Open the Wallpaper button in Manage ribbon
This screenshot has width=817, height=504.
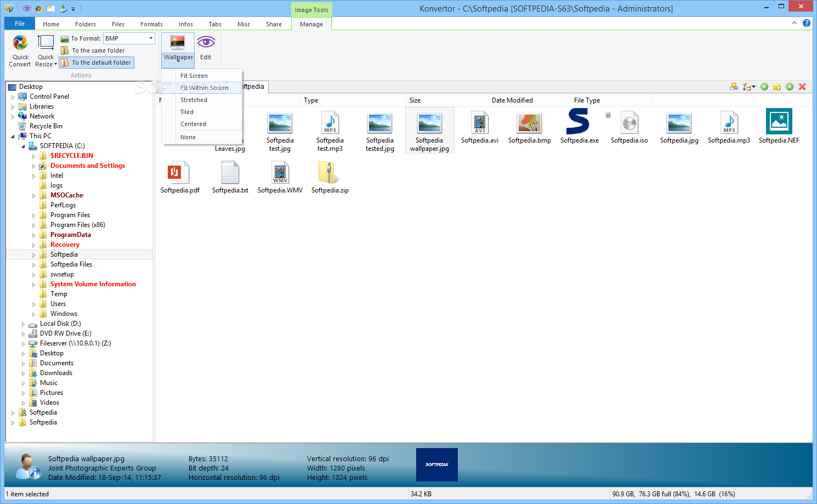click(x=178, y=49)
